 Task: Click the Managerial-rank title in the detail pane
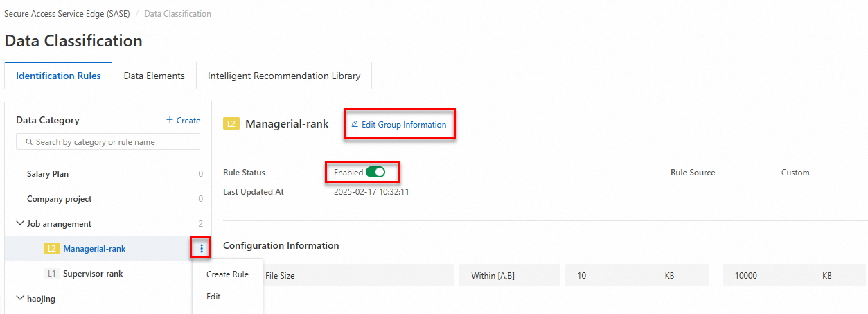click(287, 124)
